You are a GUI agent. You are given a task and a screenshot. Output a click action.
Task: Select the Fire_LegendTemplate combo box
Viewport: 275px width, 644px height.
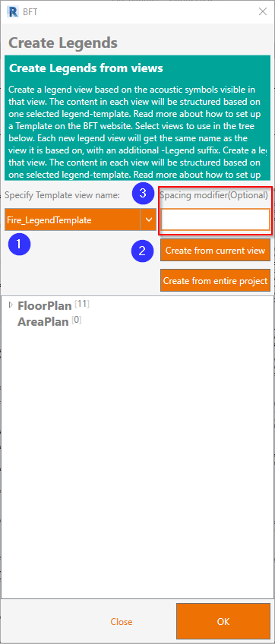tap(81, 219)
